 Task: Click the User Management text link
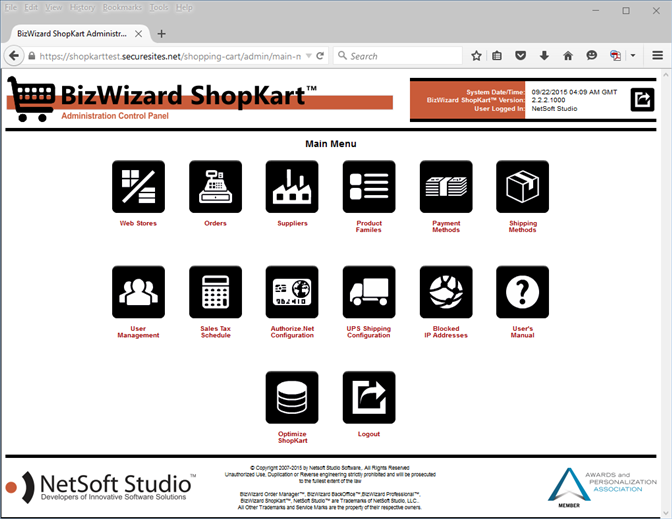[138, 332]
